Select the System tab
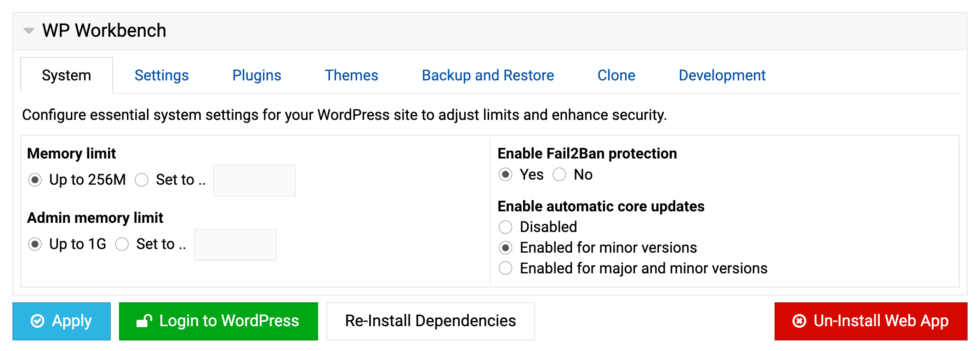This screenshot has width=980, height=351. (67, 75)
